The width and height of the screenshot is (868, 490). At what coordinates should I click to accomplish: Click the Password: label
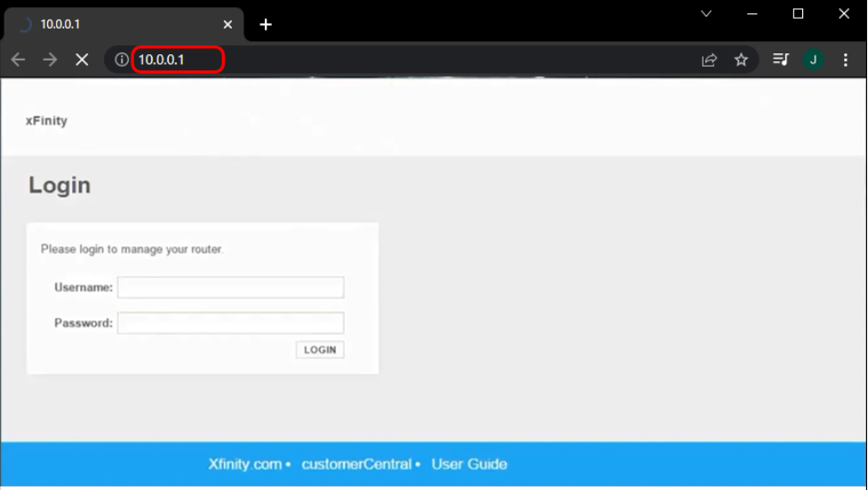84,323
